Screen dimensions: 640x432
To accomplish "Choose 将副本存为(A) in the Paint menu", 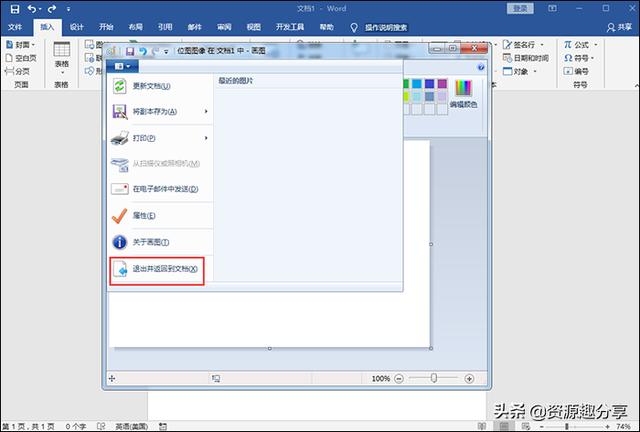I will click(x=160, y=111).
